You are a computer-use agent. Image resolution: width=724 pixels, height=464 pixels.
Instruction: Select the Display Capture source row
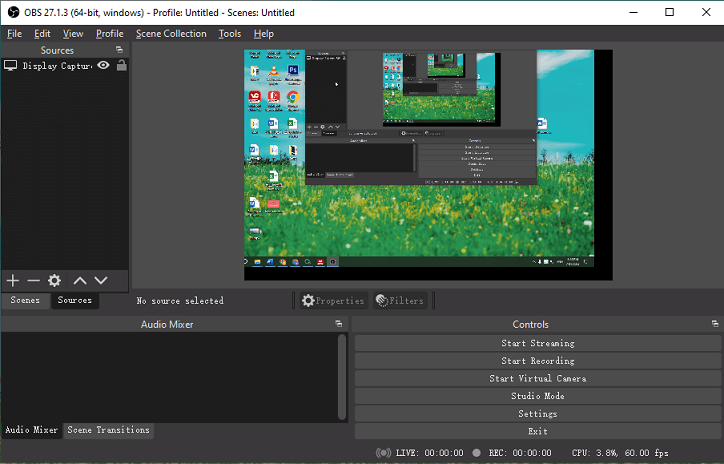coord(65,66)
